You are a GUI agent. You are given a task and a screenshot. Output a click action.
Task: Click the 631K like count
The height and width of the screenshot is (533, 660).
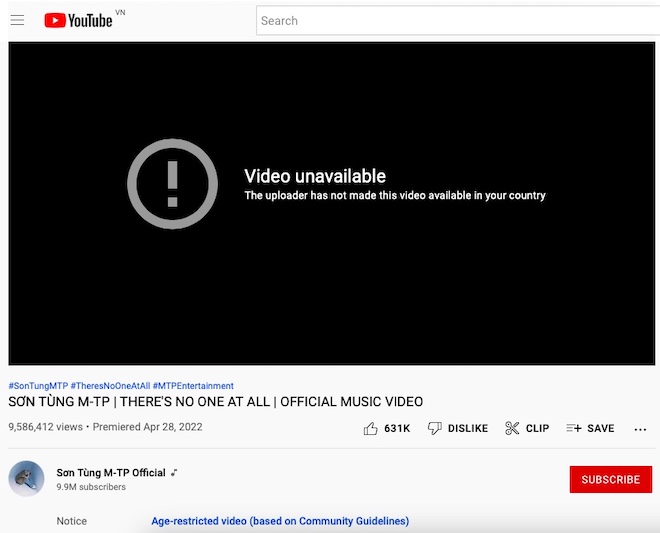point(397,429)
